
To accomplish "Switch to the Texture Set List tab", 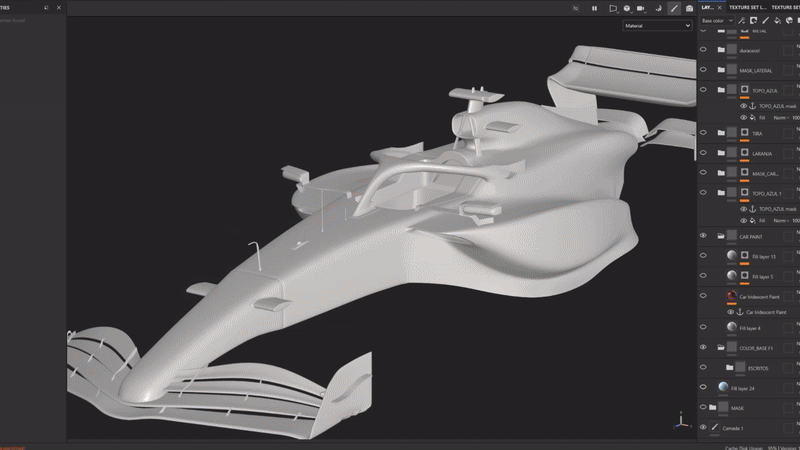I will (x=747, y=7).
